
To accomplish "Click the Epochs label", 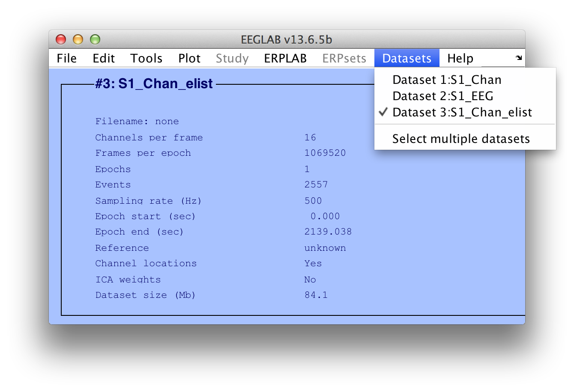I will tap(113, 169).
